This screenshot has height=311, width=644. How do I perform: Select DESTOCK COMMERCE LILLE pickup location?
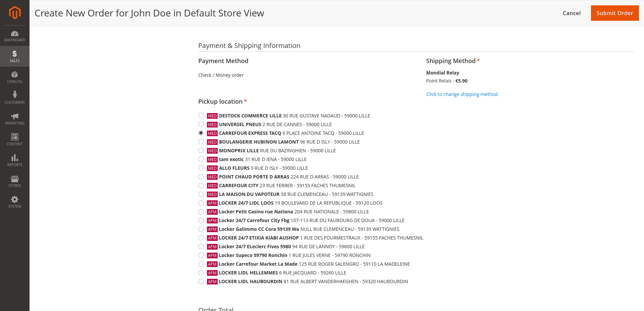click(201, 116)
